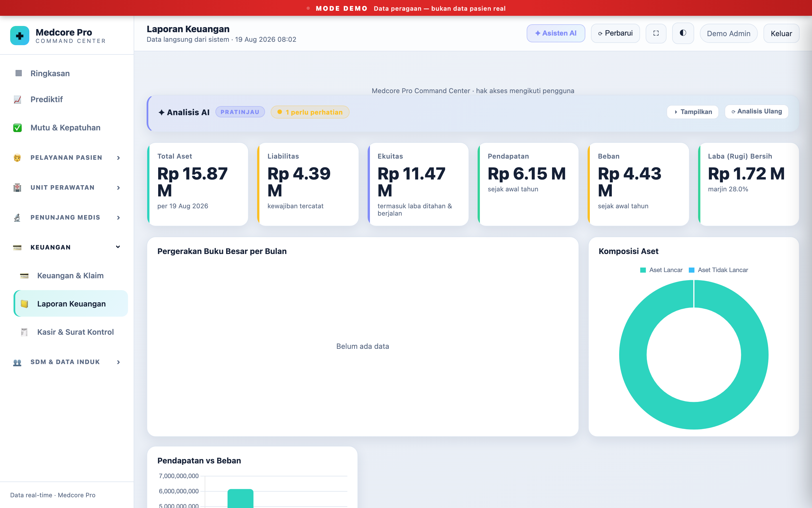Open Kasir & Surat Kontrol page

[x=70, y=332]
